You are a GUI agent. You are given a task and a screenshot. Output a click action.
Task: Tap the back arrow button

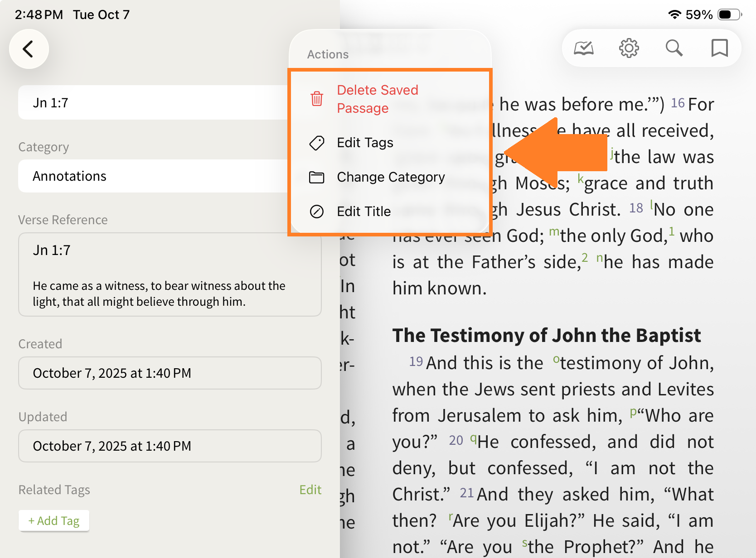point(29,49)
